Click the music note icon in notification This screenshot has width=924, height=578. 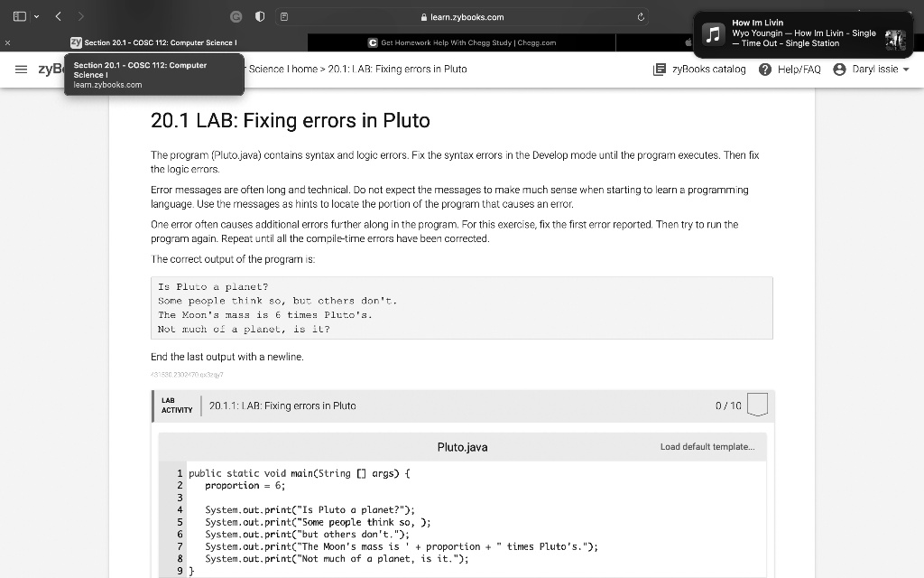coord(714,33)
